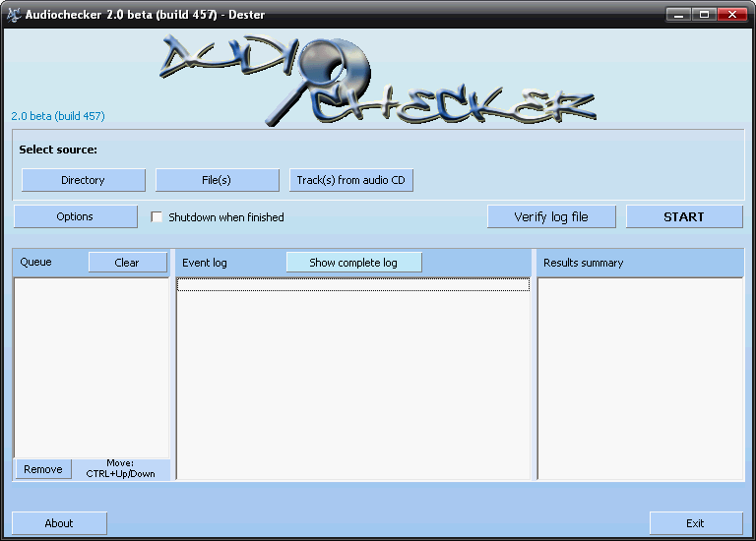The height and width of the screenshot is (541, 756).
Task: Remove selected item from queue
Action: click(43, 469)
